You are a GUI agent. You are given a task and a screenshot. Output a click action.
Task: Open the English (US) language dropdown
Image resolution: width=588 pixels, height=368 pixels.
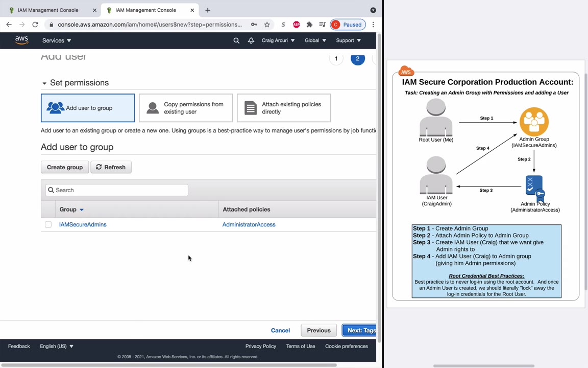[x=57, y=346]
